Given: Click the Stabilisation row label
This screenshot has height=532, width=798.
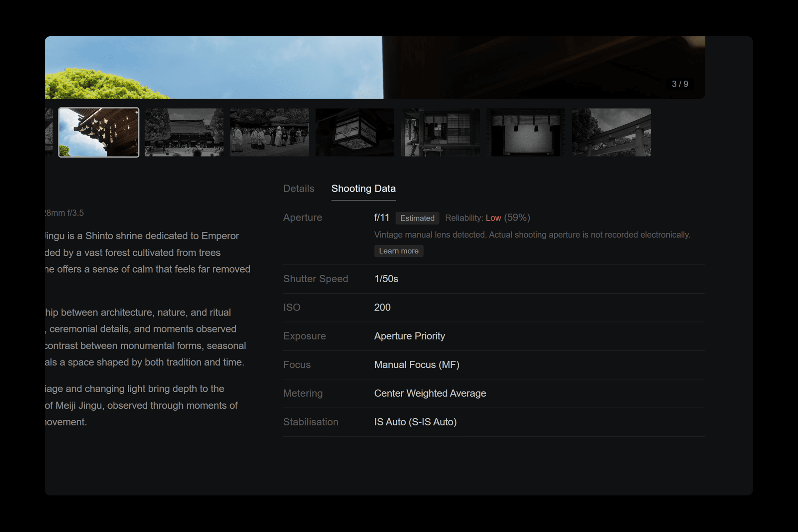Looking at the screenshot, I should point(311,422).
